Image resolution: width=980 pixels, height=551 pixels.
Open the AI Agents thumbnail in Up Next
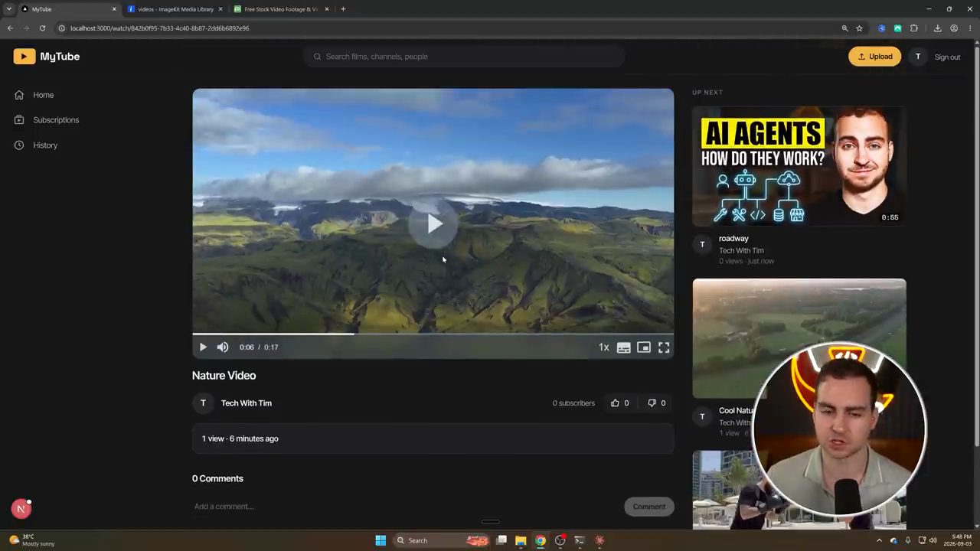click(x=799, y=166)
